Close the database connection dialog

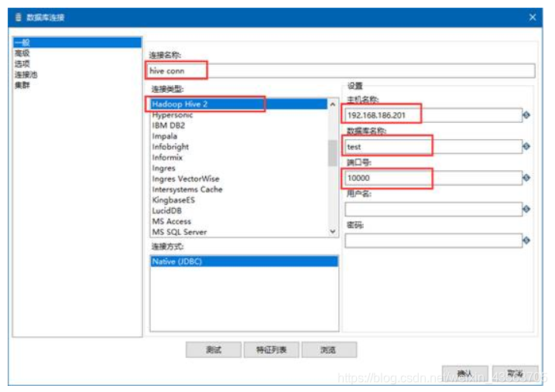(x=533, y=17)
